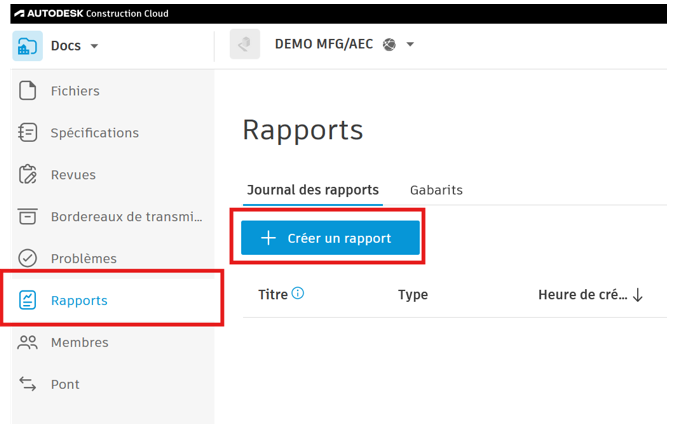Screen dimensions: 675x424
Task: Open the Spécifications sidebar link
Action: pyautogui.click(x=95, y=133)
